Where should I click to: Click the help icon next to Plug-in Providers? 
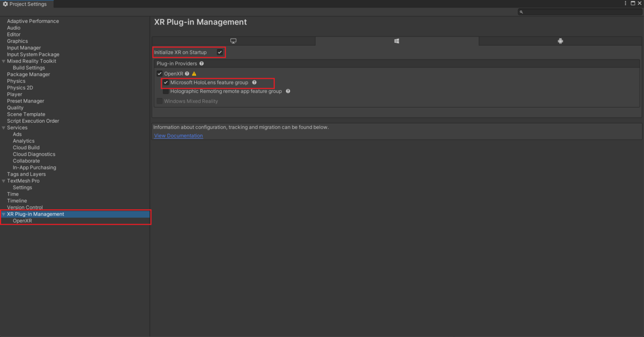coord(201,63)
